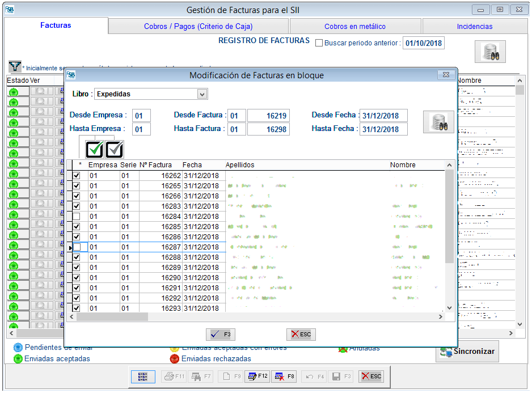Click the list view icon in bottom toolbar
The width and height of the screenshot is (532, 393).
pos(143,376)
